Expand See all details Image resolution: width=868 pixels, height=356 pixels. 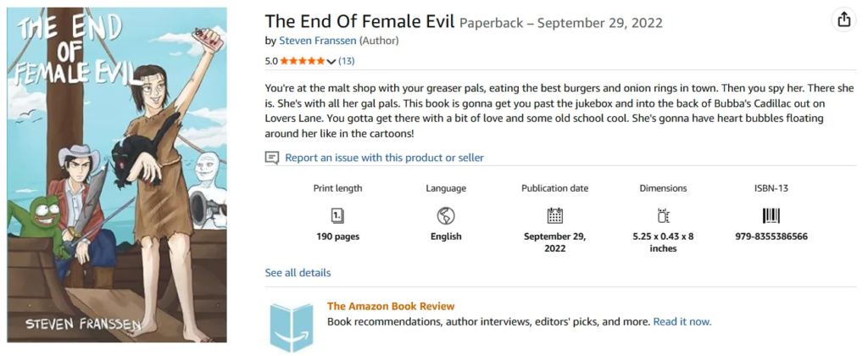[298, 273]
